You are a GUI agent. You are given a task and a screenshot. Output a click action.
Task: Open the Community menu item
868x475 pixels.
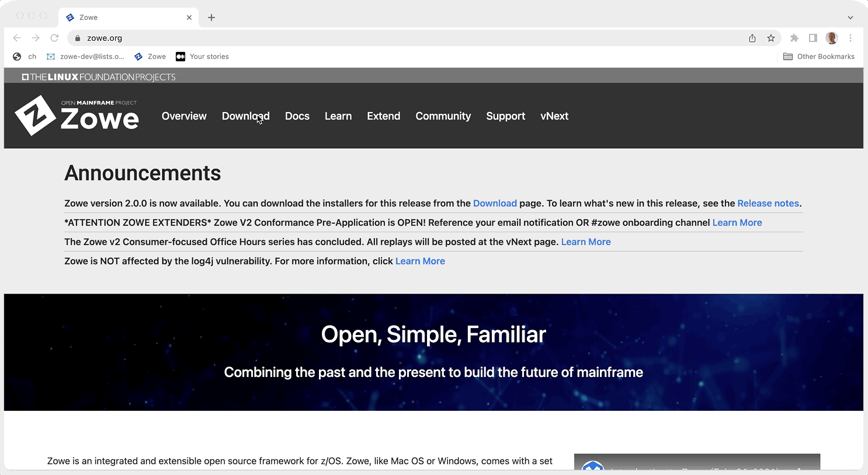point(443,116)
